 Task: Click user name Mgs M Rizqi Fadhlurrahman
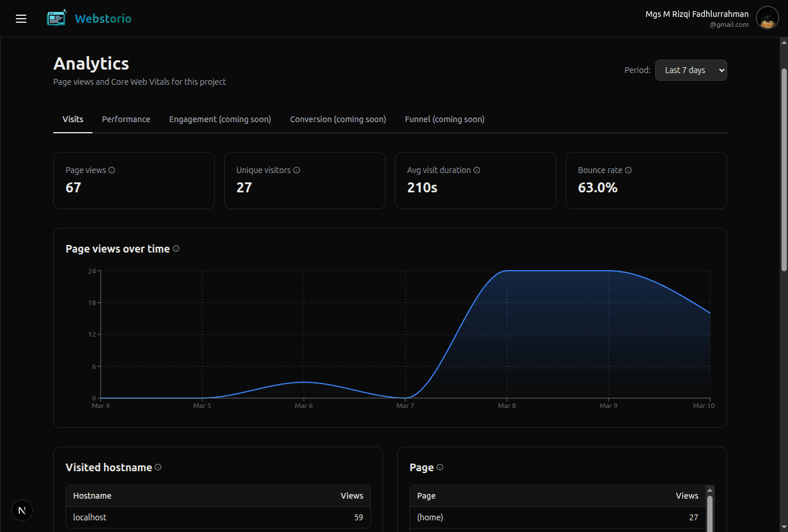[x=697, y=14]
